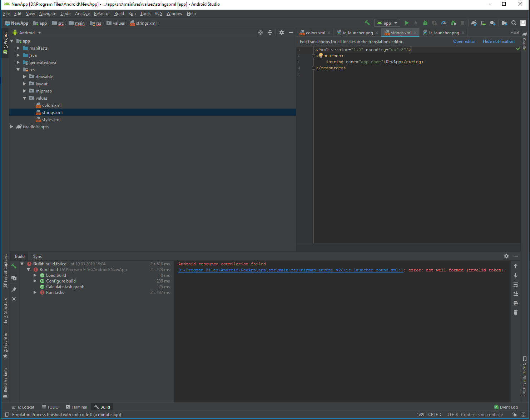This screenshot has height=420, width=530.
Task: Toggle pin tab in Build panel
Action: click(x=14, y=289)
